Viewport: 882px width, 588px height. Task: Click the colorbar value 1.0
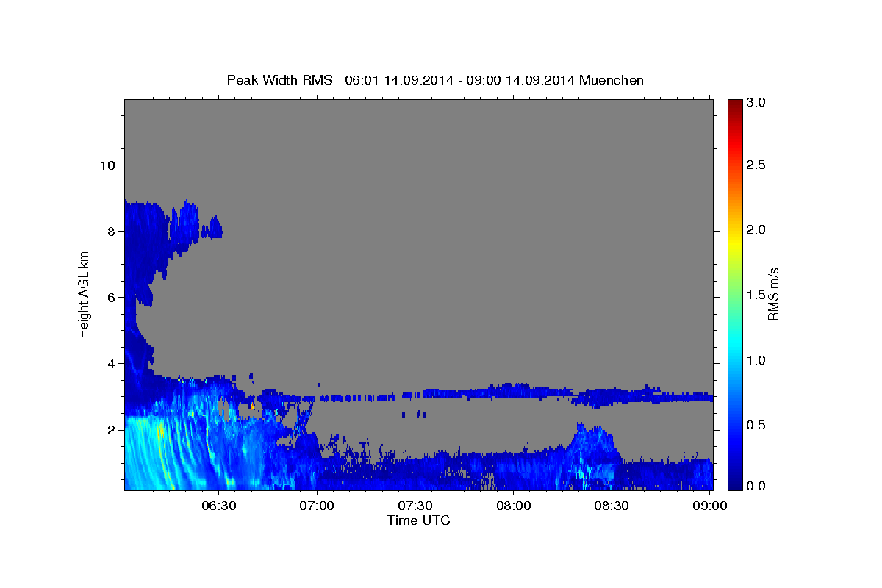tap(756, 360)
